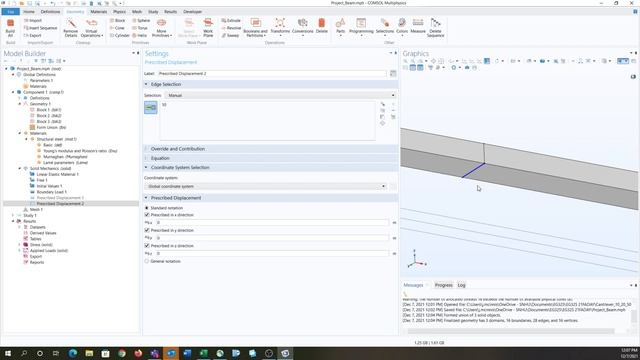Open the Conversions menu
The width and height of the screenshot is (640, 360).
coord(302,27)
